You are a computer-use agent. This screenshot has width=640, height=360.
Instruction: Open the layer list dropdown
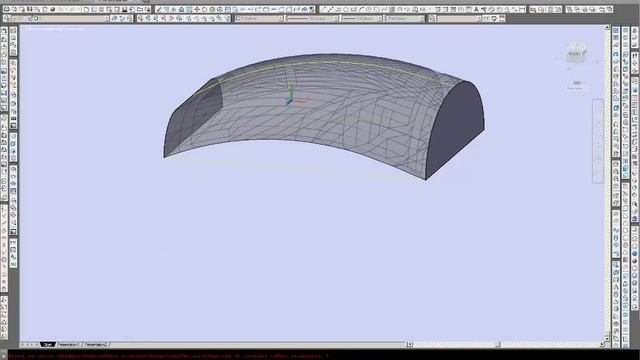pyautogui.click(x=60, y=18)
